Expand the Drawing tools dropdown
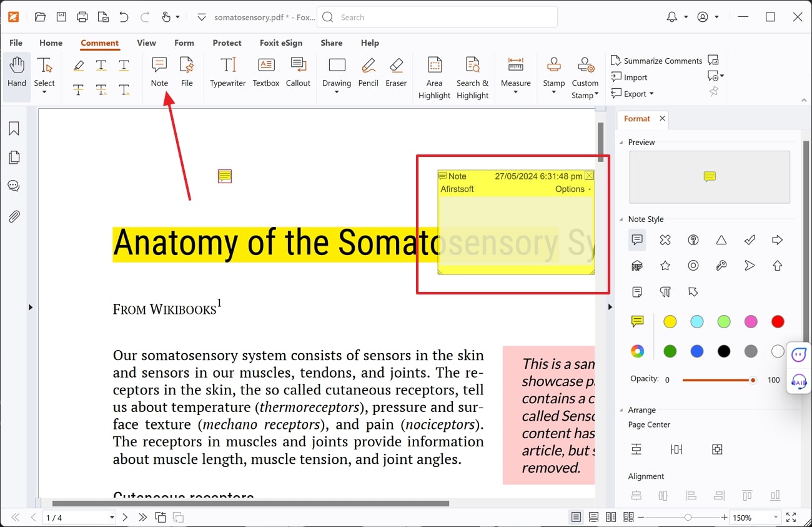The height and width of the screenshot is (527, 812). (x=337, y=93)
